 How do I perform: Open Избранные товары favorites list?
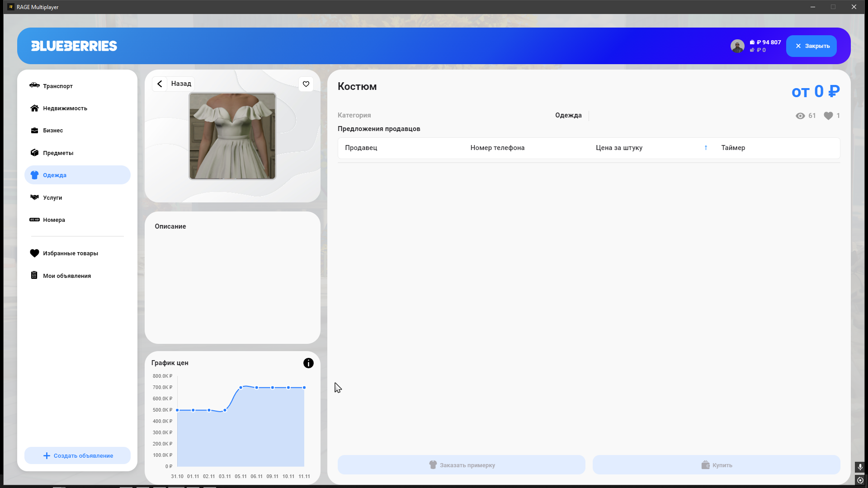(x=70, y=253)
